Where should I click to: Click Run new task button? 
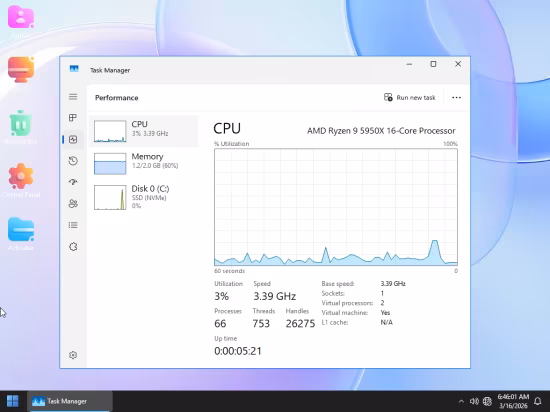tap(410, 97)
